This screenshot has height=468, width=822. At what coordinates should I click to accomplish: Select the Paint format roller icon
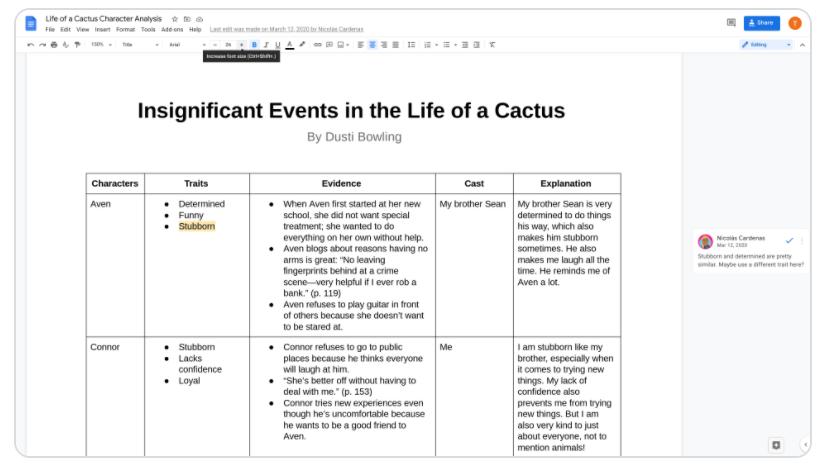(76, 44)
